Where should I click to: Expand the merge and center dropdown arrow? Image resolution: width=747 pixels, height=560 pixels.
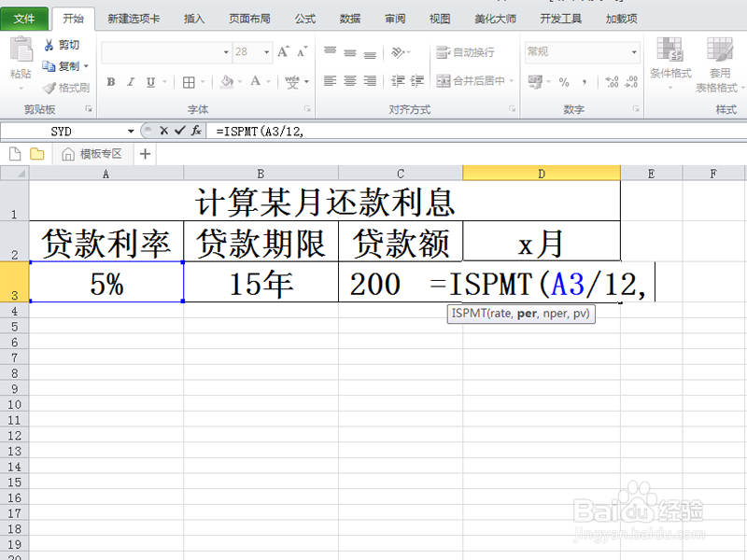tap(511, 81)
